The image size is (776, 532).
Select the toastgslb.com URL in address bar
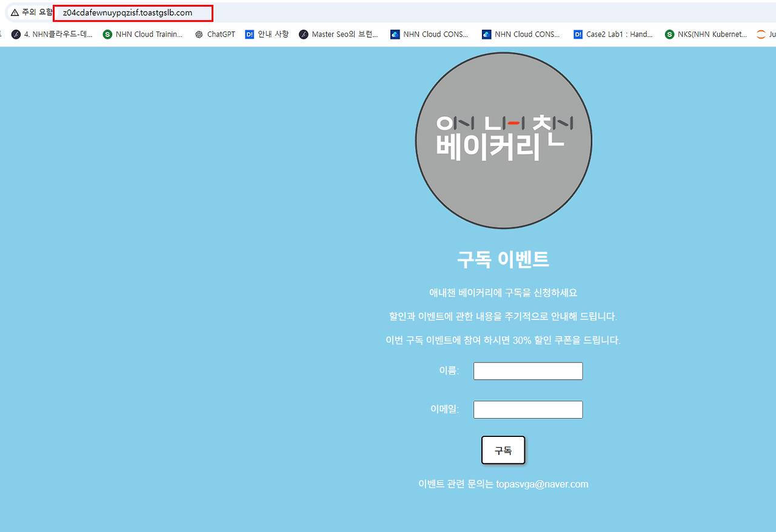(x=127, y=13)
